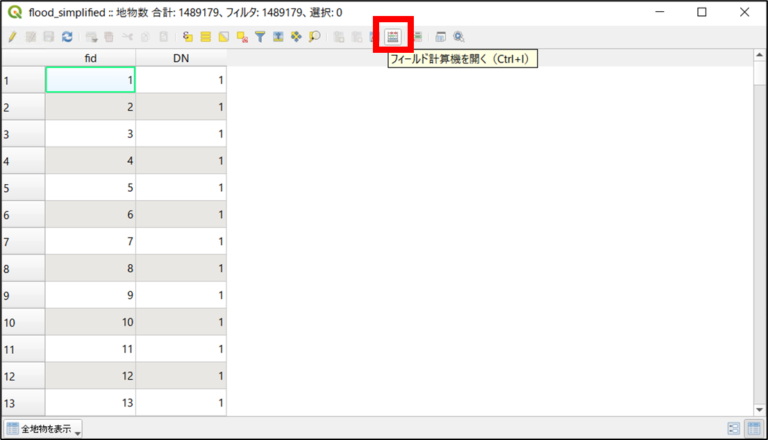This screenshot has height=440, width=768.
Task: Click the DN cell in row 5
Action: [x=181, y=188]
